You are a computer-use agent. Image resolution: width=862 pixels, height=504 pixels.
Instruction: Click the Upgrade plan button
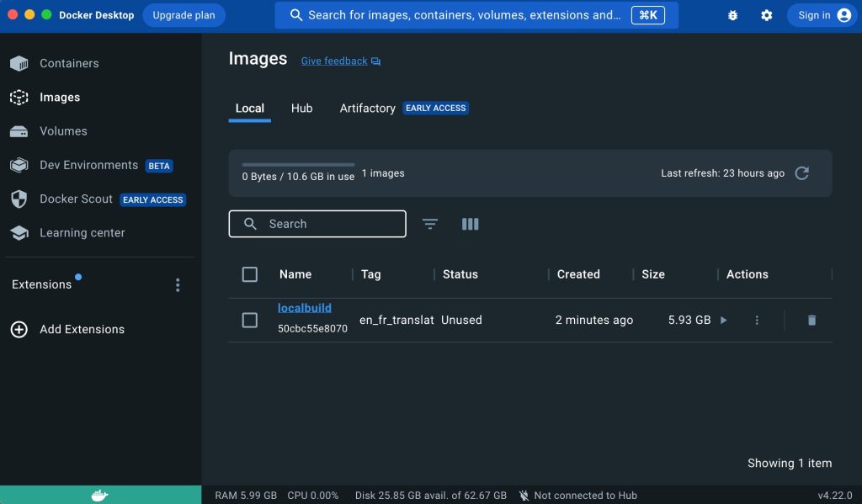pyautogui.click(x=184, y=14)
